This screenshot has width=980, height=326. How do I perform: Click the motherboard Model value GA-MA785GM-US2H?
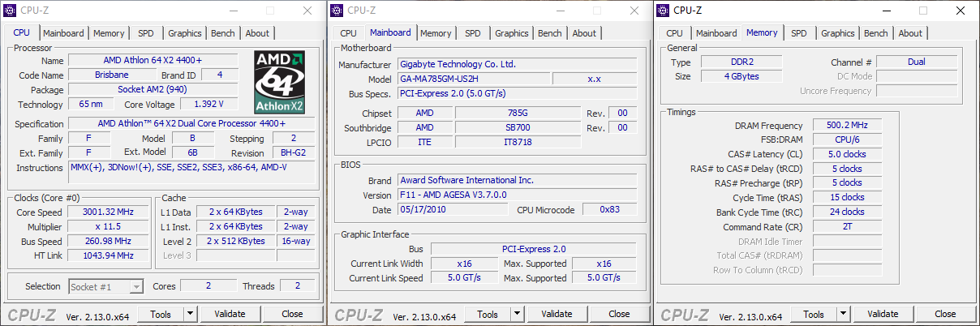click(473, 79)
